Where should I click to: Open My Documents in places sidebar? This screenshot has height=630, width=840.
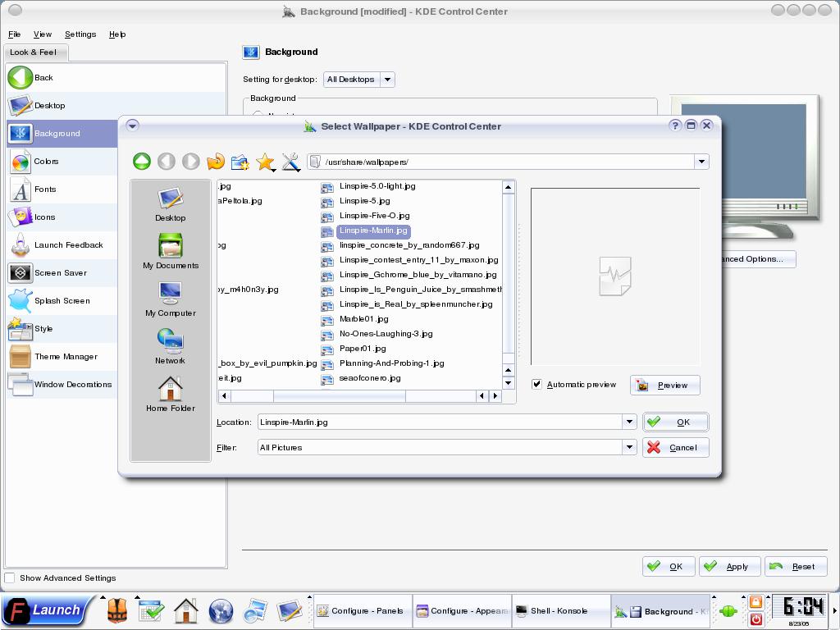(171, 251)
